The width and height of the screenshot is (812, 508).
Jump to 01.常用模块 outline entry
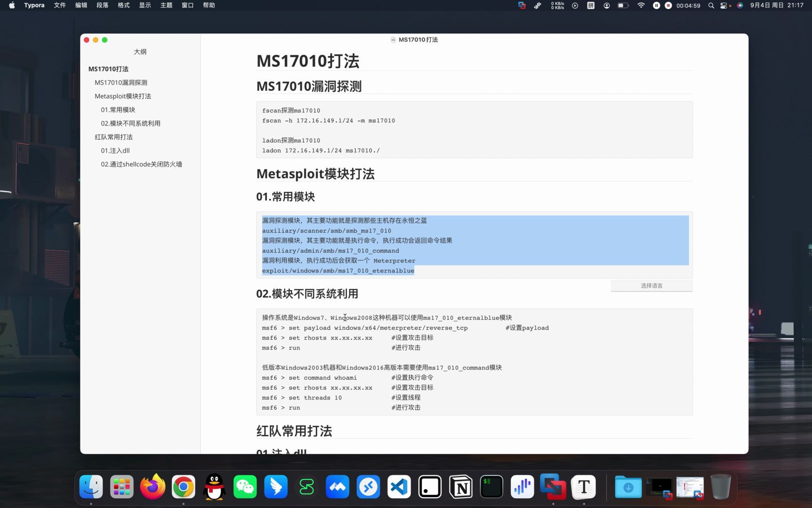click(x=118, y=110)
